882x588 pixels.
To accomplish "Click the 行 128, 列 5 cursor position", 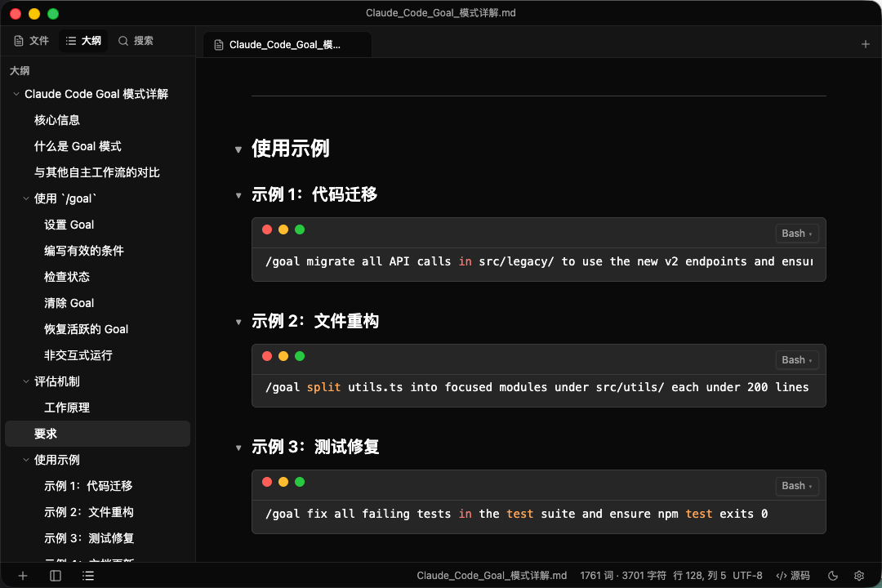I will click(x=699, y=576).
